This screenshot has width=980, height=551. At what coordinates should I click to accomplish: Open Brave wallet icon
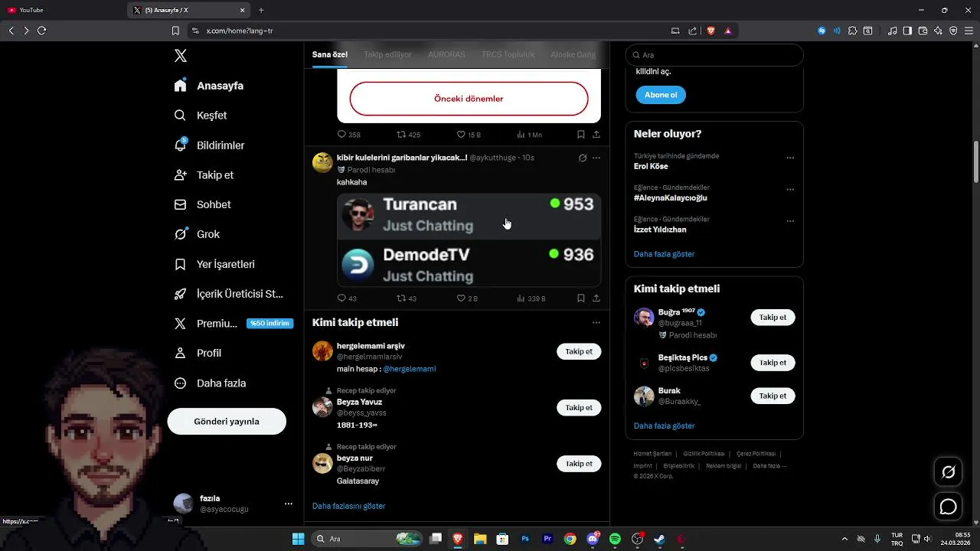(923, 31)
